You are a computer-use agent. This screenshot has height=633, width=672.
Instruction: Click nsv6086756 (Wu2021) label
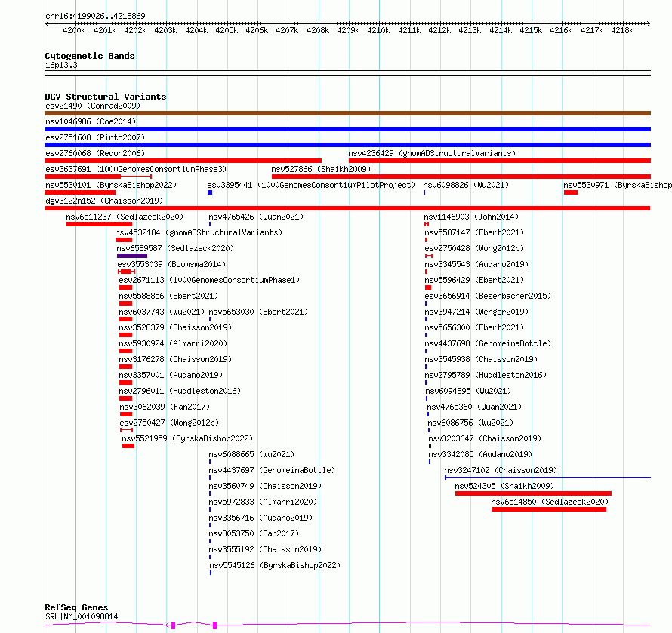point(470,423)
